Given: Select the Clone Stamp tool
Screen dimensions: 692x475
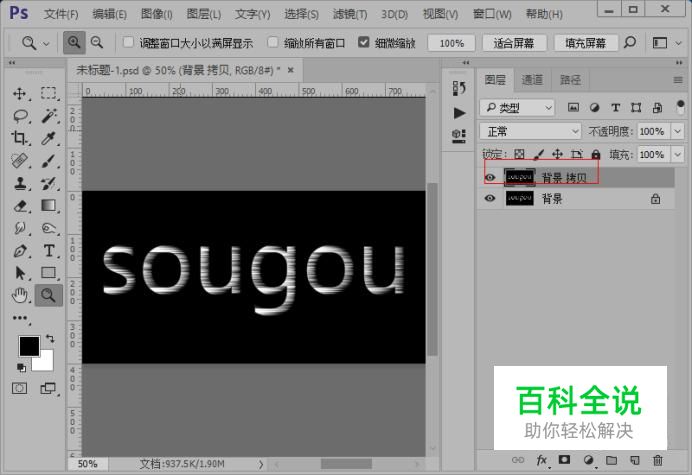Looking at the screenshot, I should coord(19,183).
